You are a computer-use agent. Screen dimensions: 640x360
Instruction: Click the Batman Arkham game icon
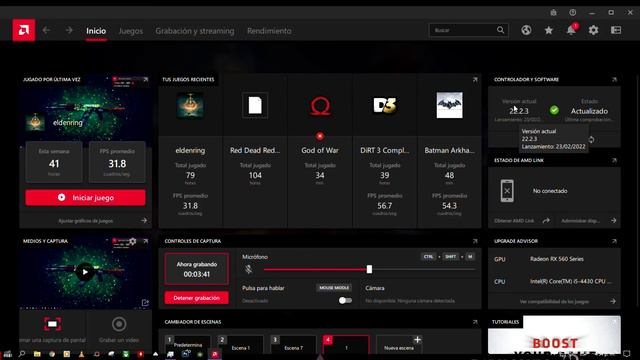click(449, 105)
